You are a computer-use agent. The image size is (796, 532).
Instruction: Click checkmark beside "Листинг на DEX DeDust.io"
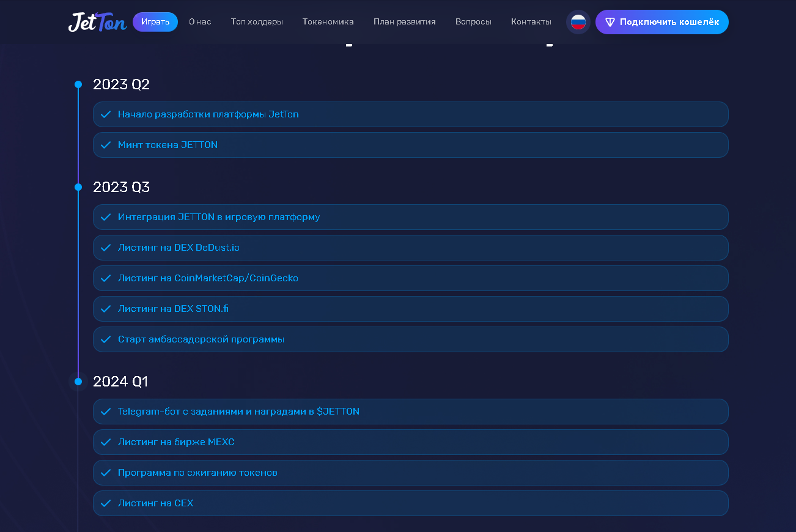[x=106, y=248]
